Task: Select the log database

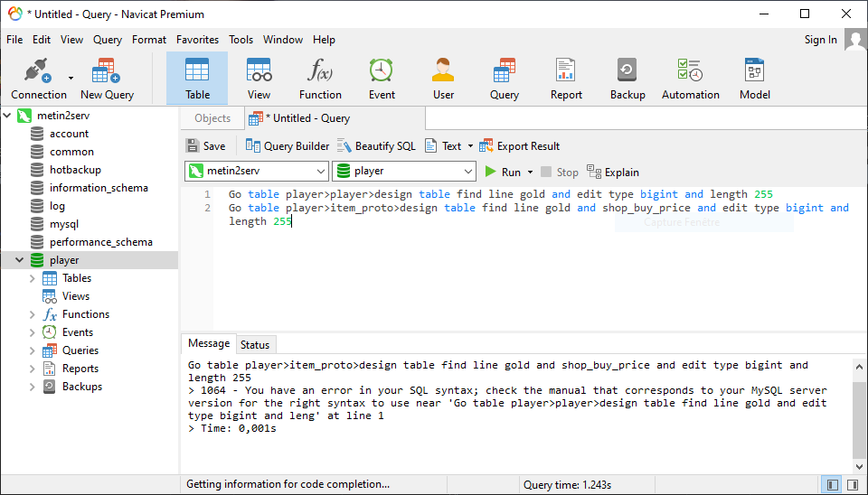Action: [x=57, y=206]
